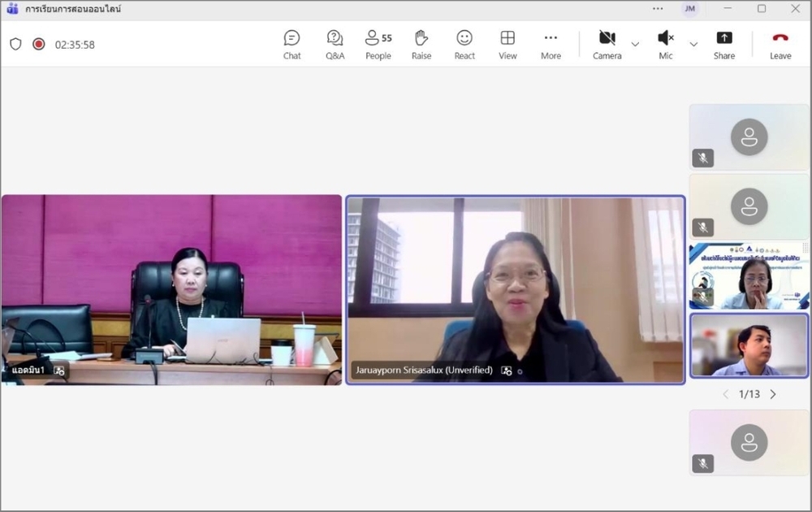Leave the meeting
This screenshot has width=812, height=512.
780,44
